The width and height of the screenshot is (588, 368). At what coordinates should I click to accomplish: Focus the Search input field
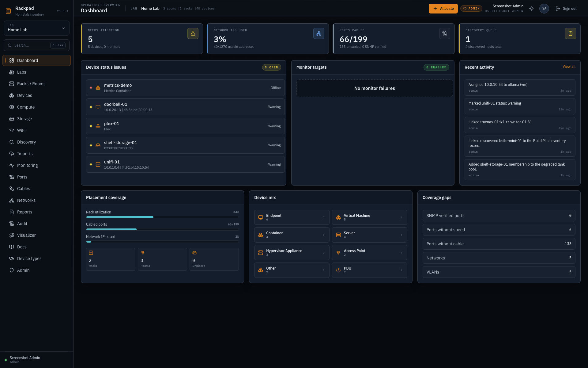[x=36, y=45]
